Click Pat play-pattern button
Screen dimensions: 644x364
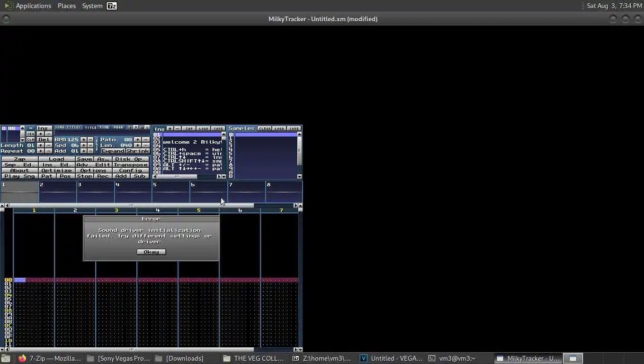pyautogui.click(x=47, y=176)
